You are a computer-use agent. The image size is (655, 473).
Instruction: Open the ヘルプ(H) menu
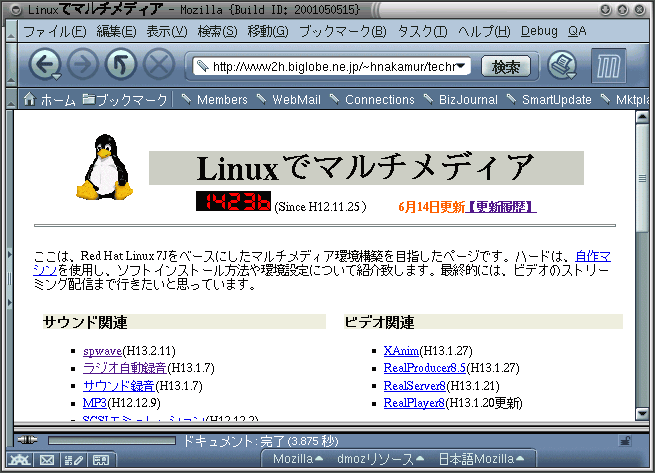(x=484, y=31)
